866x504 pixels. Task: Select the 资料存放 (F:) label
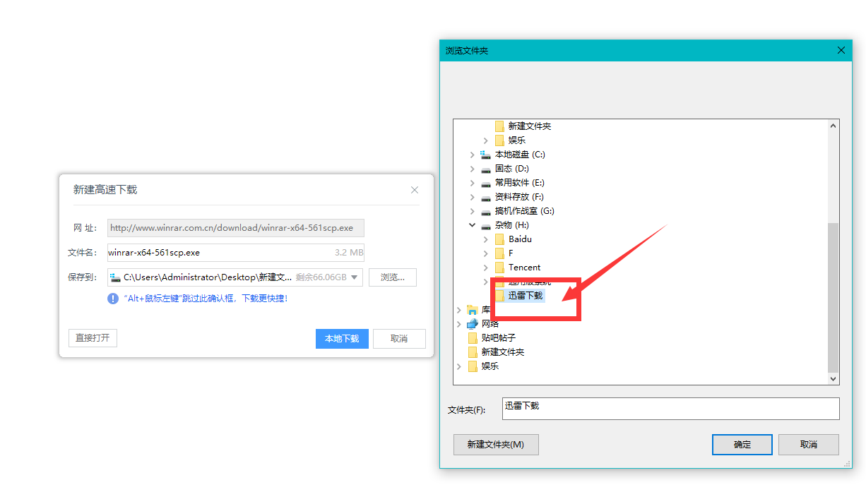[519, 197]
